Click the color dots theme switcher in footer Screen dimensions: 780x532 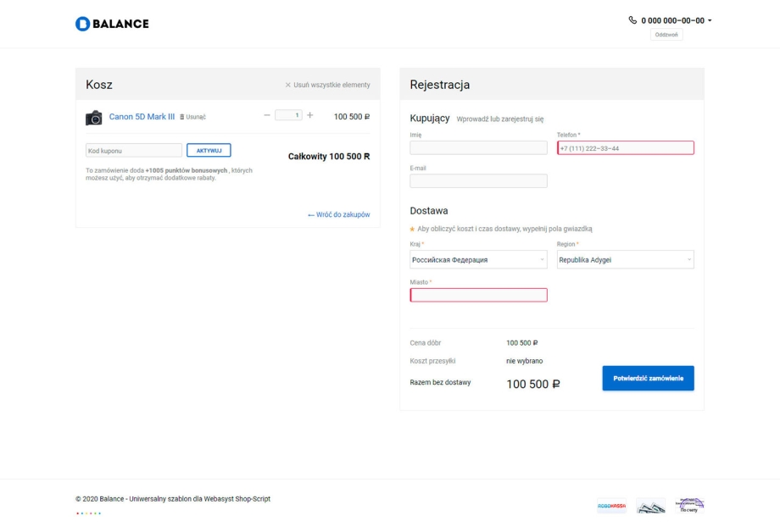(x=88, y=513)
